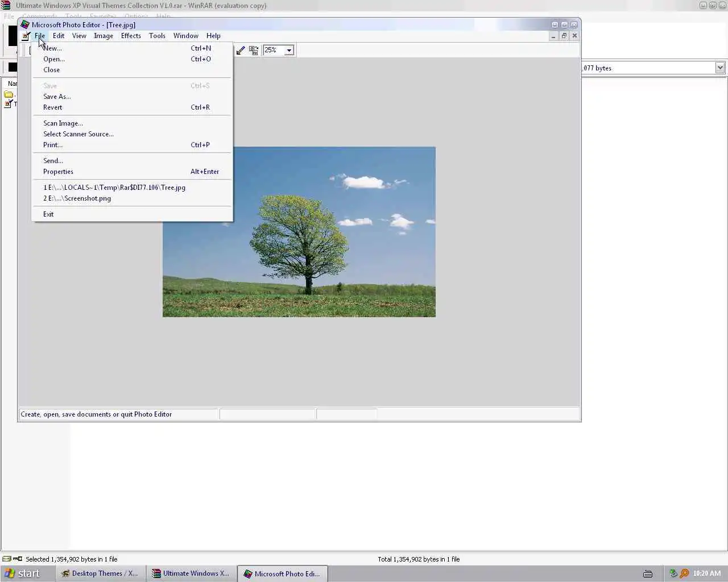Choose Revert from the File menu
This screenshot has width=728, height=582.
tap(132, 107)
